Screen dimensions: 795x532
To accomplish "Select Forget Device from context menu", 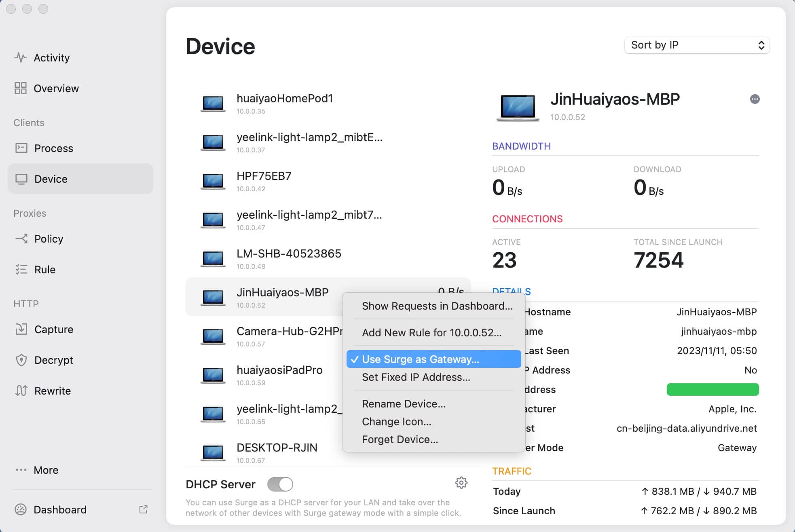I will point(433,439).
